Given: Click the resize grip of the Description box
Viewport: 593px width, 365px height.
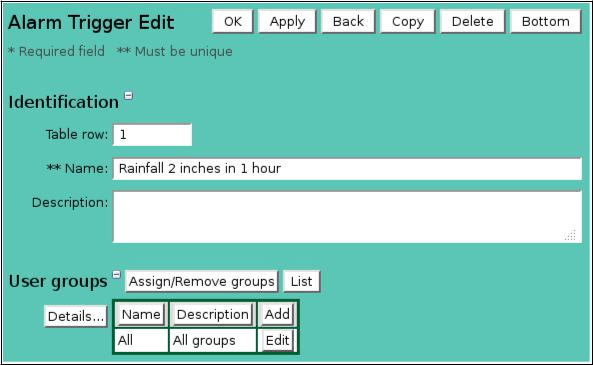Looking at the screenshot, I should pos(570,235).
